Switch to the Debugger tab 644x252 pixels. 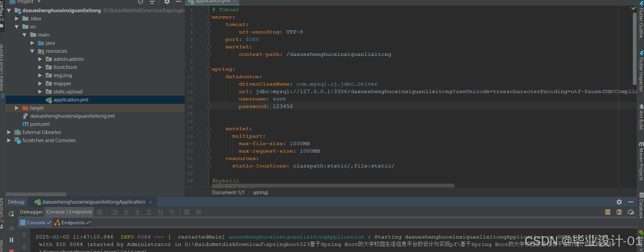(32, 212)
